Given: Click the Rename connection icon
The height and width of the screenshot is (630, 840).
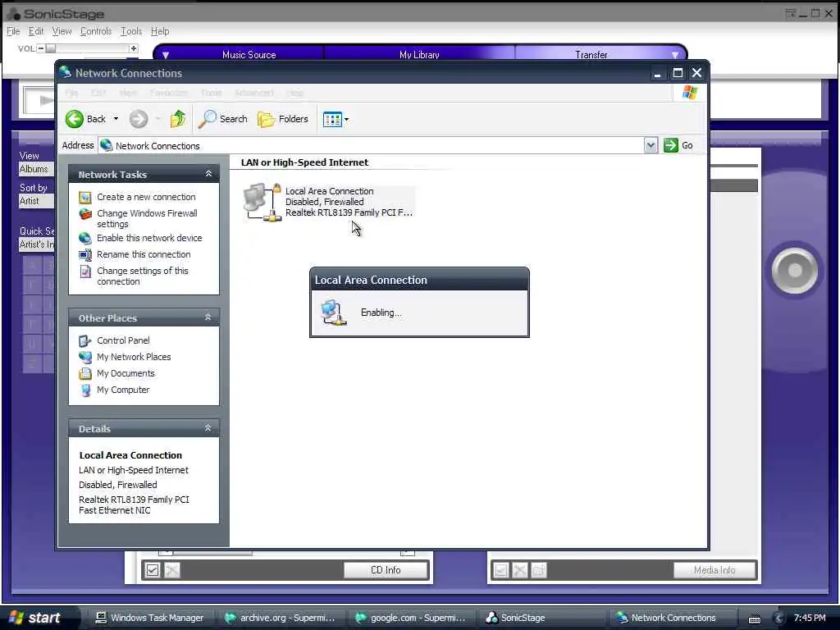Looking at the screenshot, I should [x=85, y=255].
